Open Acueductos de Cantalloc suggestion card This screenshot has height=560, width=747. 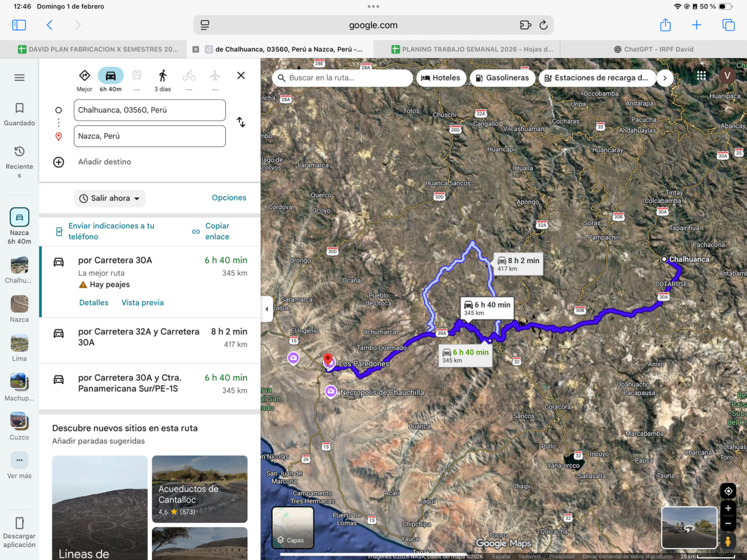200,489
